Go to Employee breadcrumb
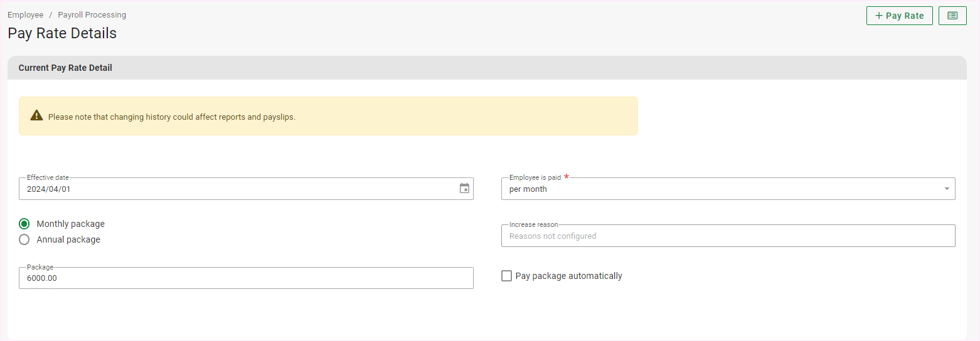Viewport: 980px width, 341px height. coord(26,14)
